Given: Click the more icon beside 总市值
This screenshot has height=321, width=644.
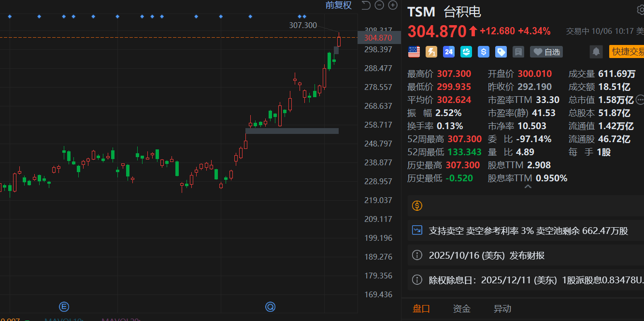Looking at the screenshot, I should point(640,100).
